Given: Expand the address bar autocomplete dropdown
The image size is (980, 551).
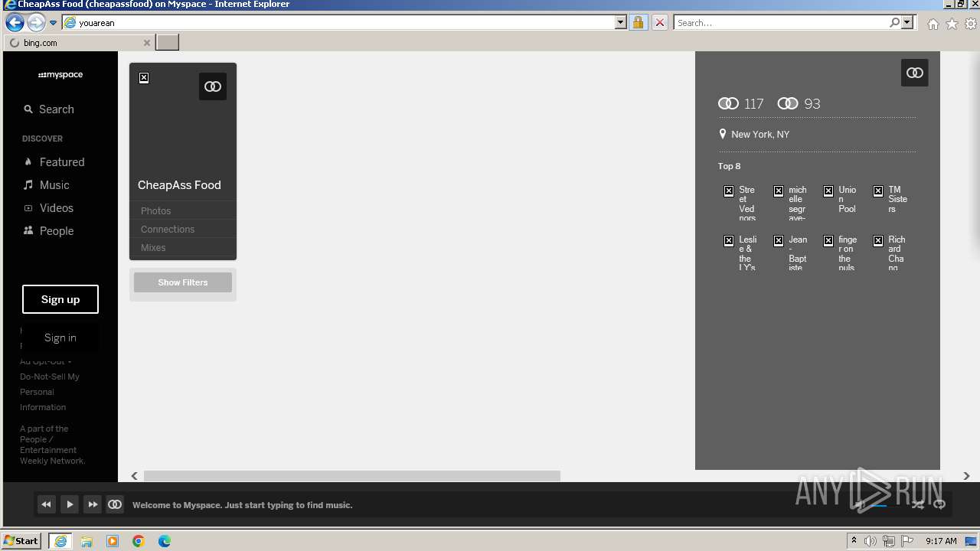Looking at the screenshot, I should (x=621, y=23).
